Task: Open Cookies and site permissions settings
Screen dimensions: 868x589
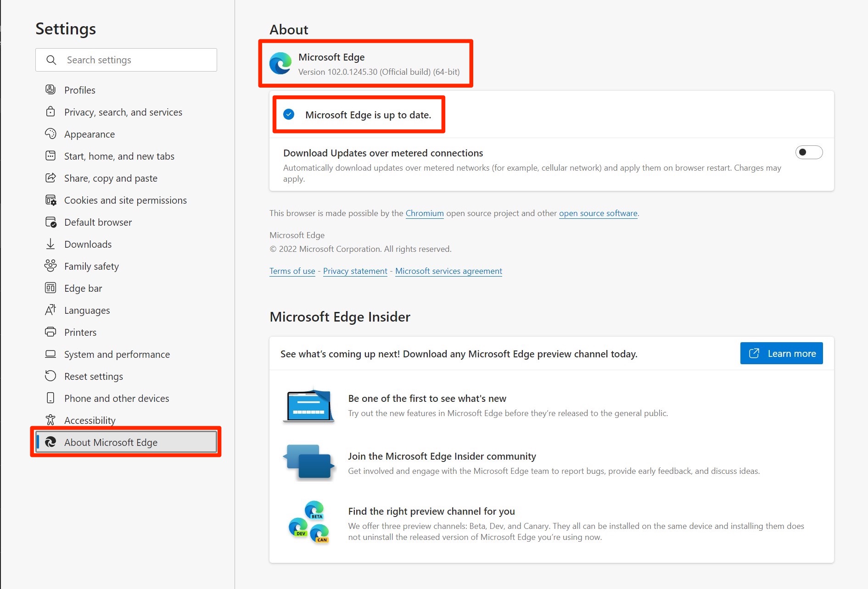Action: 125,200
